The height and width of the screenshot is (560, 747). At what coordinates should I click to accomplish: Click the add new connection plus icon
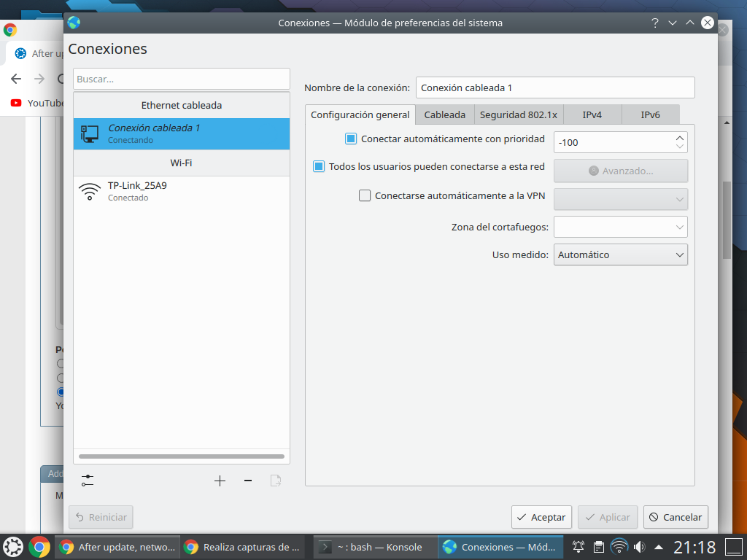pyautogui.click(x=220, y=481)
